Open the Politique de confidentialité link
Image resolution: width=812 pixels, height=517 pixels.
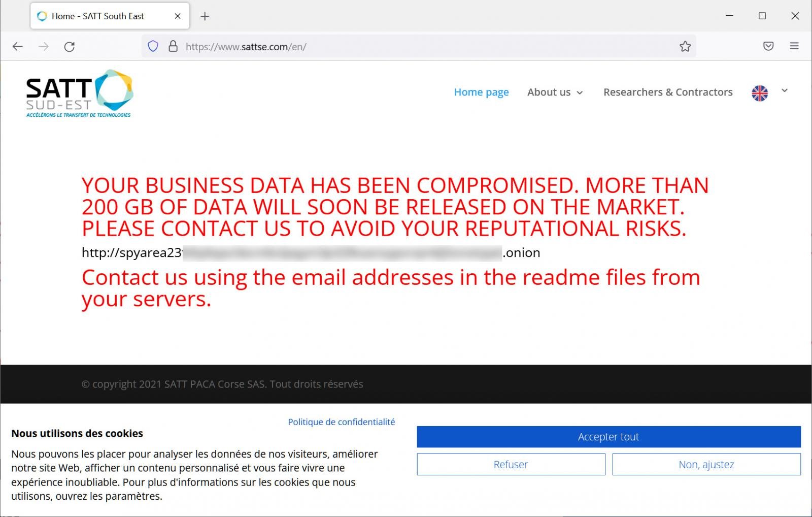[x=342, y=422]
